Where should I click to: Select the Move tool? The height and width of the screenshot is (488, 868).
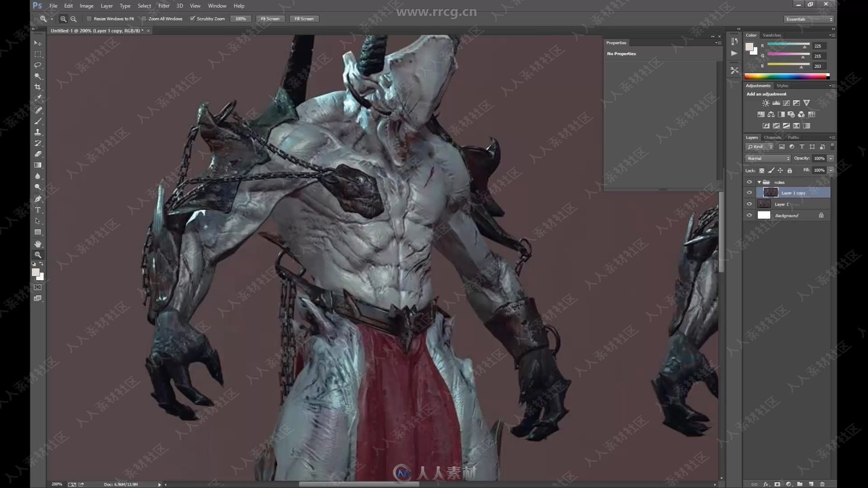38,43
